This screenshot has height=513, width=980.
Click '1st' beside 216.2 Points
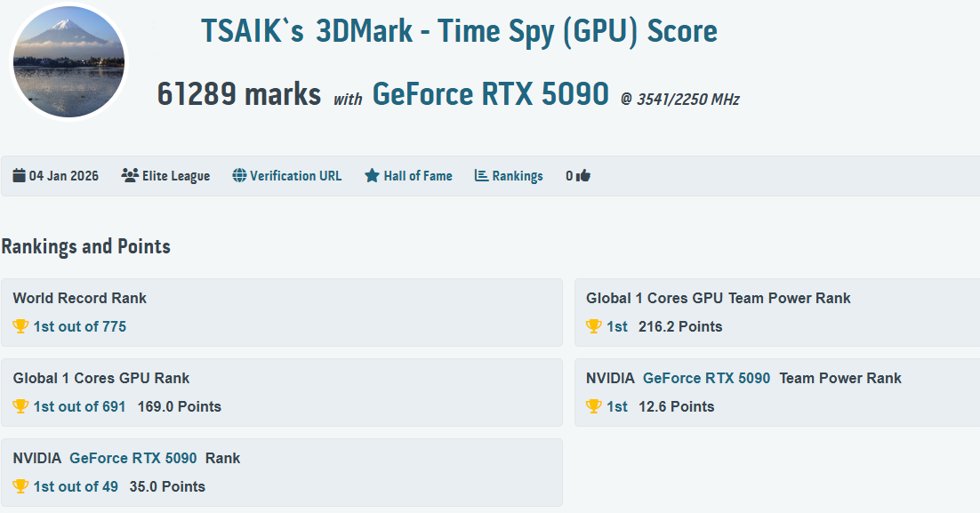pyautogui.click(x=617, y=326)
